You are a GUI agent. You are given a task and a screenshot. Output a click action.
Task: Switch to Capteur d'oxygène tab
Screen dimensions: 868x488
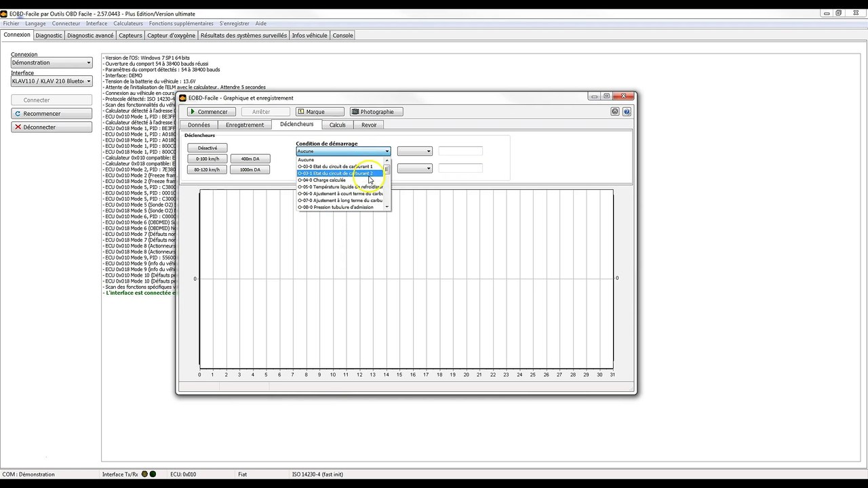171,35
